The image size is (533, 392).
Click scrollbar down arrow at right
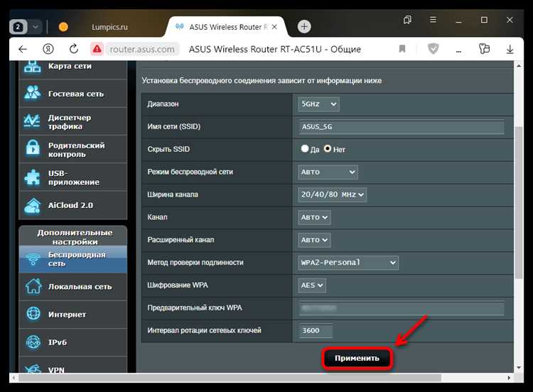point(519,368)
